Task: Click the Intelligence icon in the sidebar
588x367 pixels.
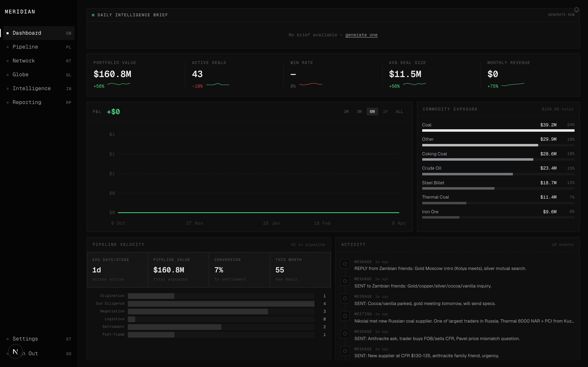Action: (x=8, y=89)
